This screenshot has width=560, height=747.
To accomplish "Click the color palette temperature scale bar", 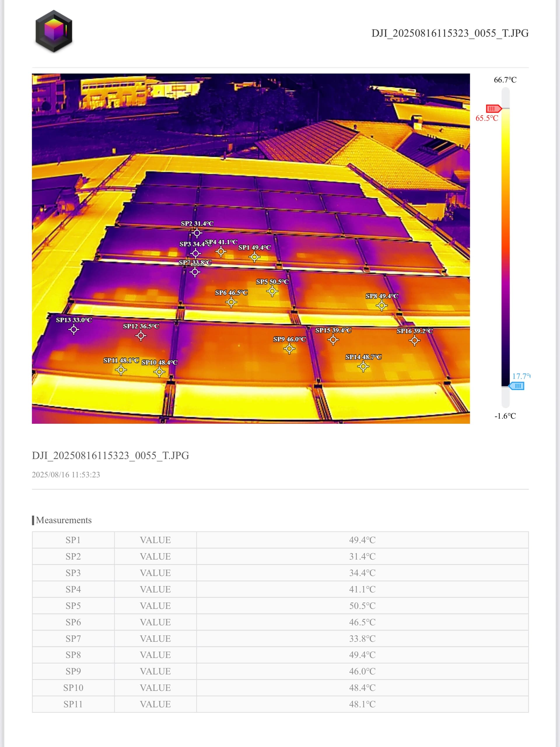I will (505, 246).
